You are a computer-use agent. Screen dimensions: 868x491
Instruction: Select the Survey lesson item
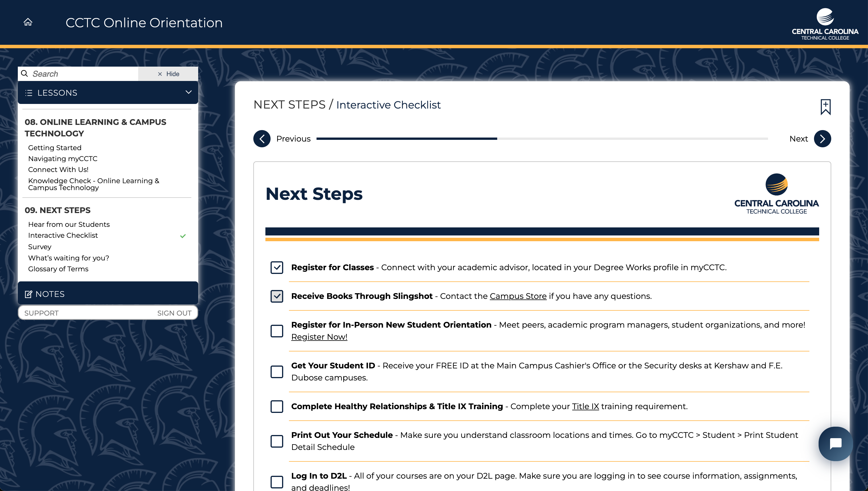[39, 247]
